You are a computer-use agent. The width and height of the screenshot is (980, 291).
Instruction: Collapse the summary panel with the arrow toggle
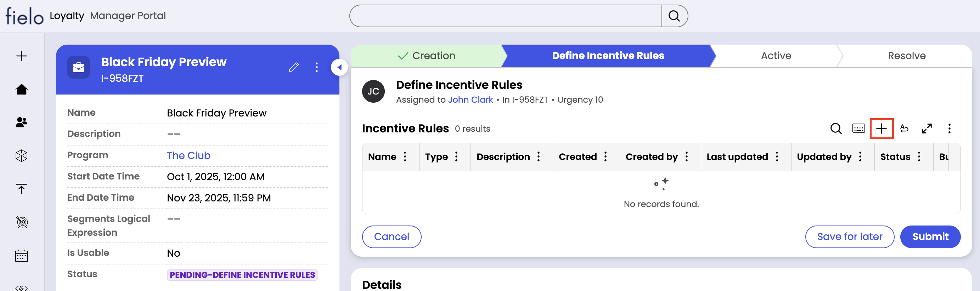pos(339,68)
